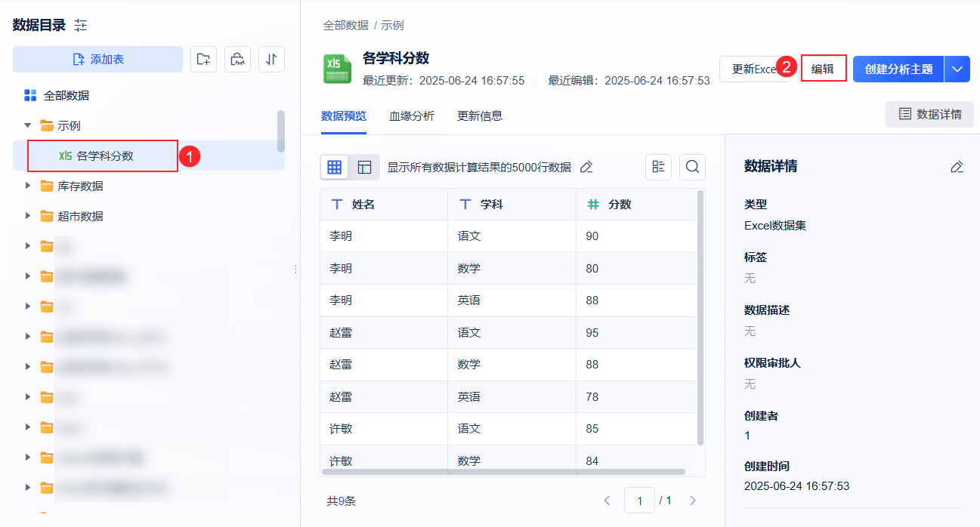This screenshot has width=980, height=527.
Task: Switch to the 血缘分析 tab
Action: [412, 116]
